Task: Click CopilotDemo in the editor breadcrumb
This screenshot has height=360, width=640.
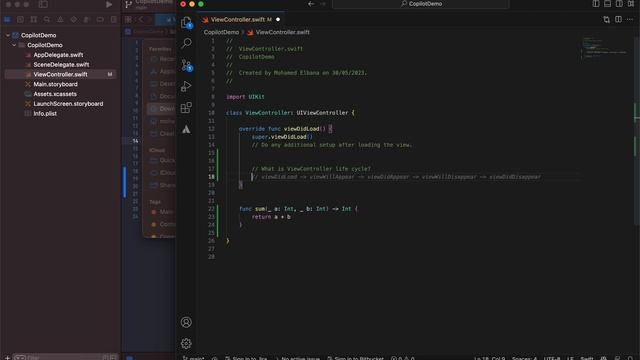Action: click(221, 32)
